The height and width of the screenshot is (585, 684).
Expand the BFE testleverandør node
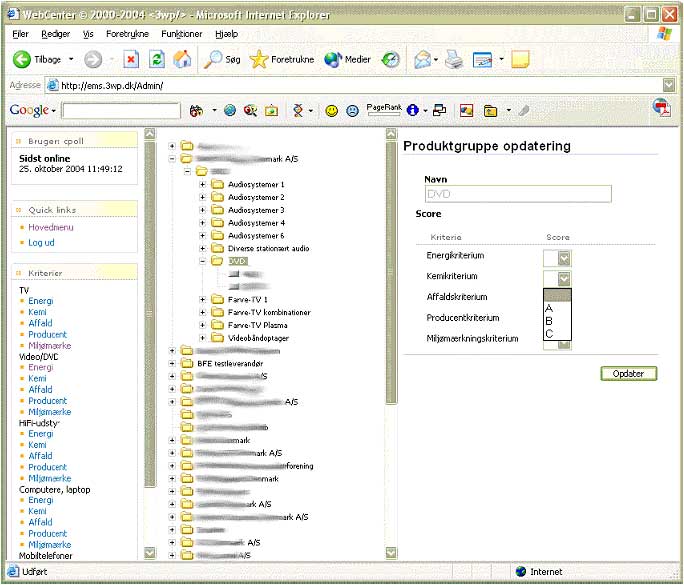click(x=172, y=363)
